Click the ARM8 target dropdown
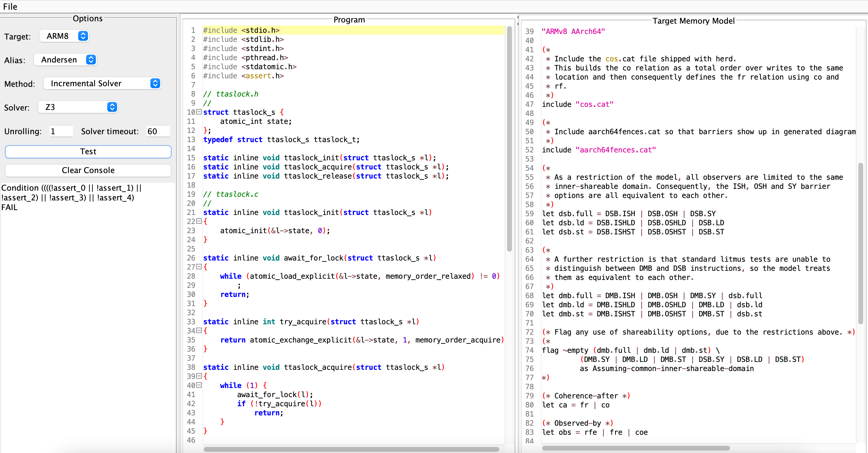868x453 pixels. pos(65,36)
